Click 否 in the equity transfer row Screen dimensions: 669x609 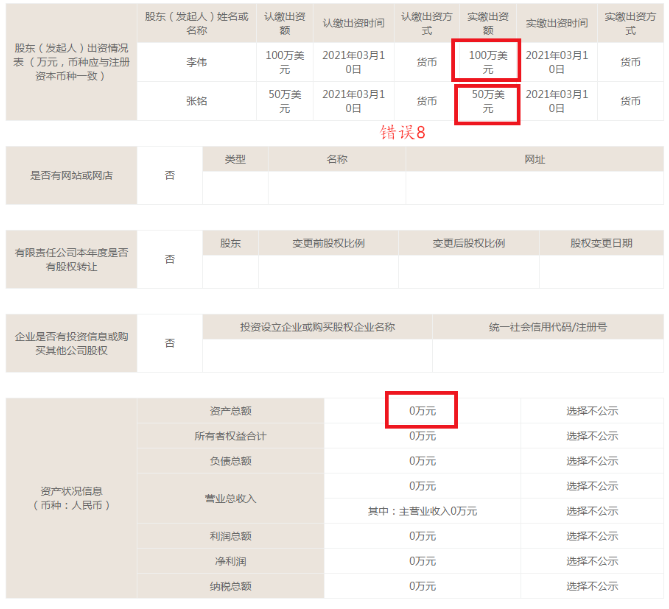[x=170, y=259]
